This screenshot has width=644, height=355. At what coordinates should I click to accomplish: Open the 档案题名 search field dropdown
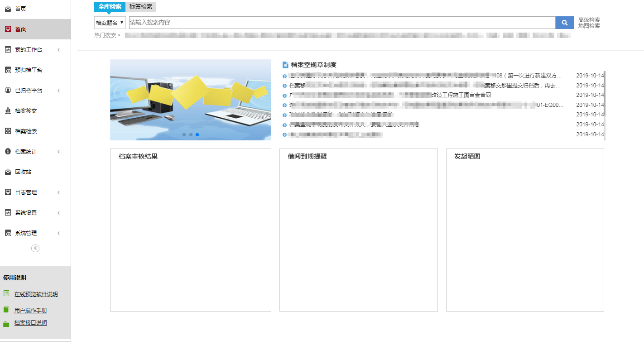(110, 23)
